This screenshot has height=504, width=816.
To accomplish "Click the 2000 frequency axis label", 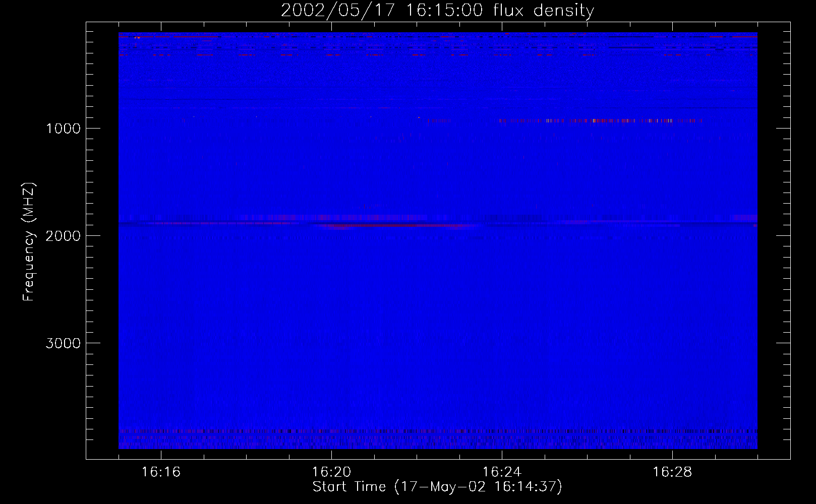I will (x=63, y=236).
